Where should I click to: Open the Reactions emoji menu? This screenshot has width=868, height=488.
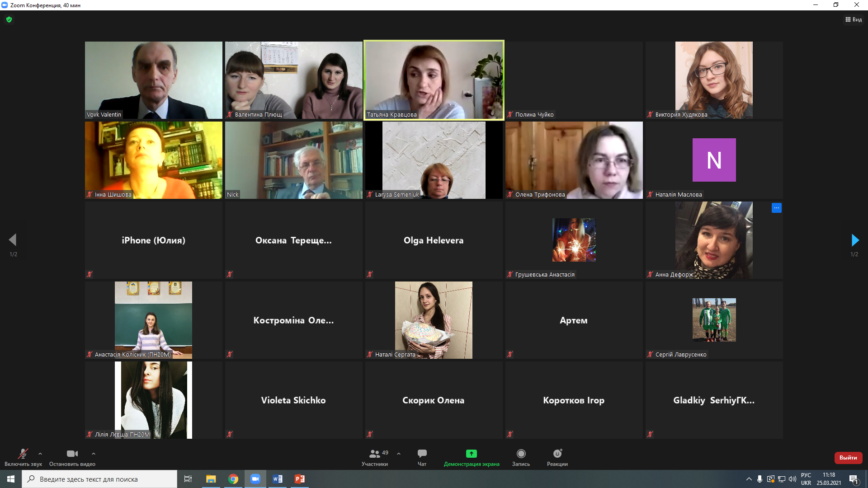click(x=557, y=454)
